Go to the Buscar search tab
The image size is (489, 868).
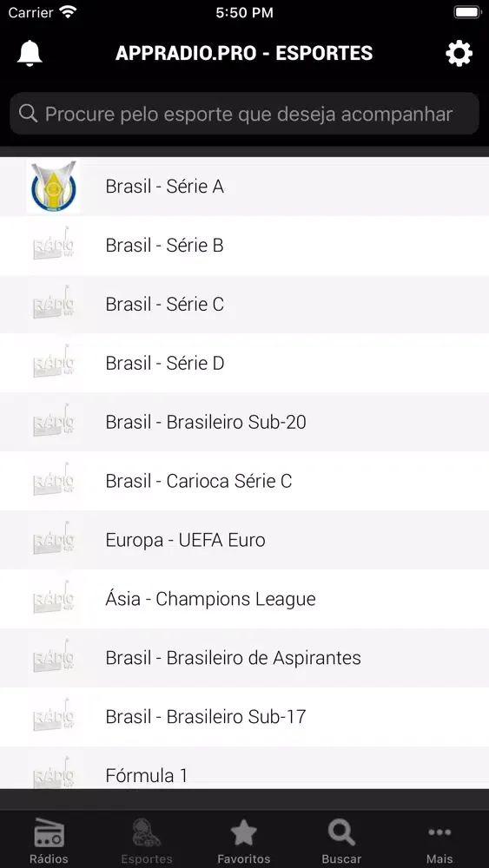[341, 840]
